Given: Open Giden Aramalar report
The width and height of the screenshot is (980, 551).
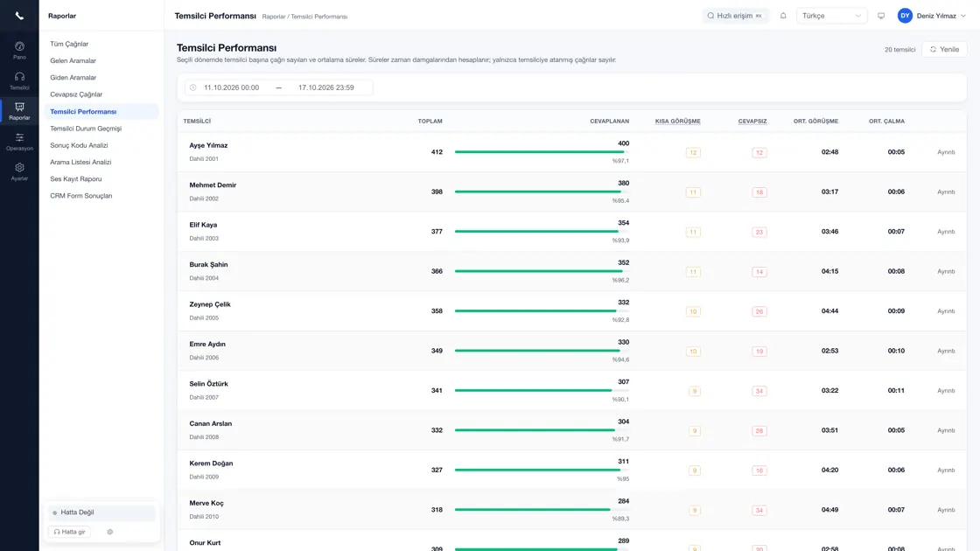Looking at the screenshot, I should pyautogui.click(x=73, y=78).
